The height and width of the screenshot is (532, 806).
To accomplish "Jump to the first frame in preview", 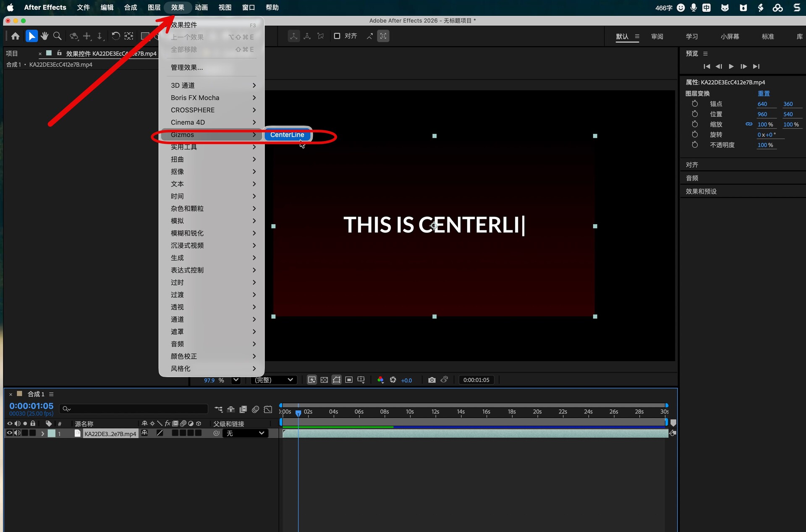I will [x=707, y=66].
